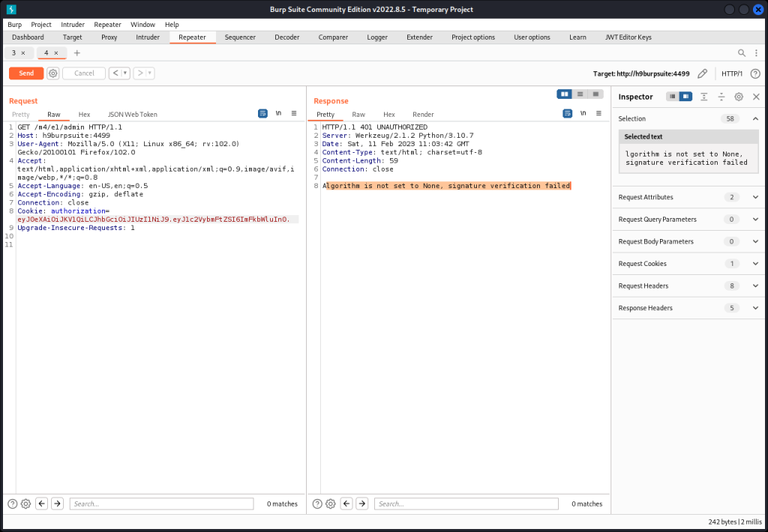Screen dimensions: 768x532
Task: Switch to the Proxy tab
Action: click(x=109, y=37)
